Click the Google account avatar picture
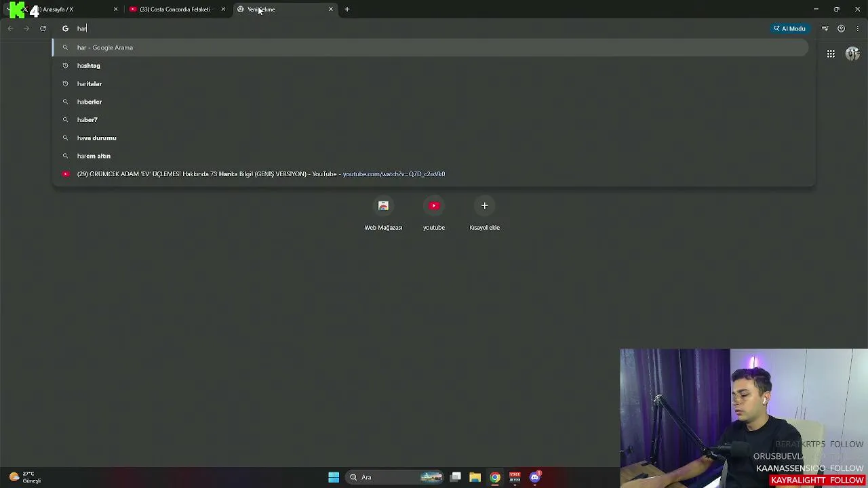The image size is (868, 488). coord(852,54)
